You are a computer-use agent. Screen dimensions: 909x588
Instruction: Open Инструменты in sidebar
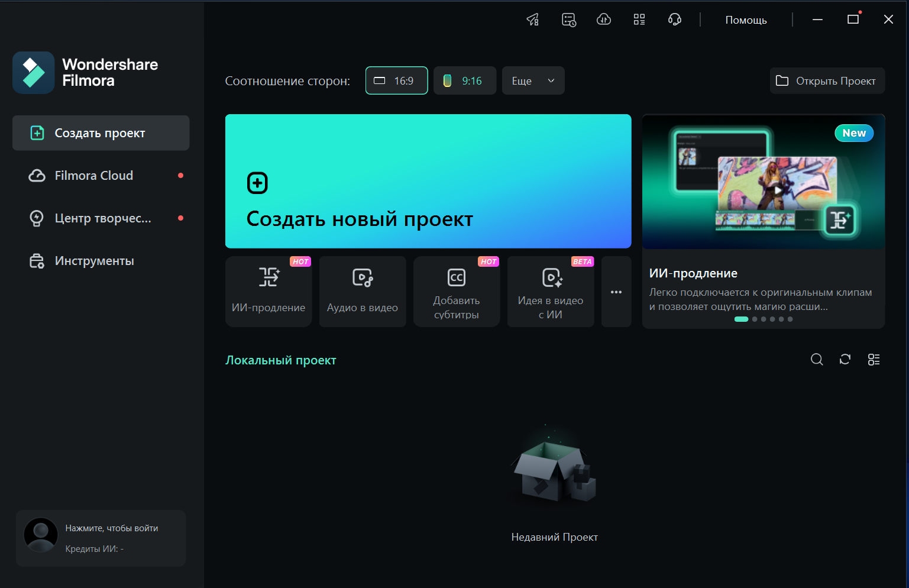coord(101,261)
